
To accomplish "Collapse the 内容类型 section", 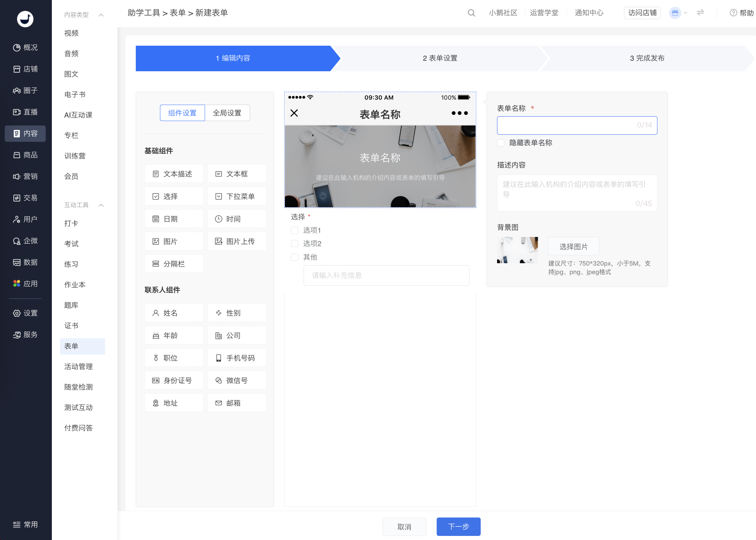I will point(101,15).
